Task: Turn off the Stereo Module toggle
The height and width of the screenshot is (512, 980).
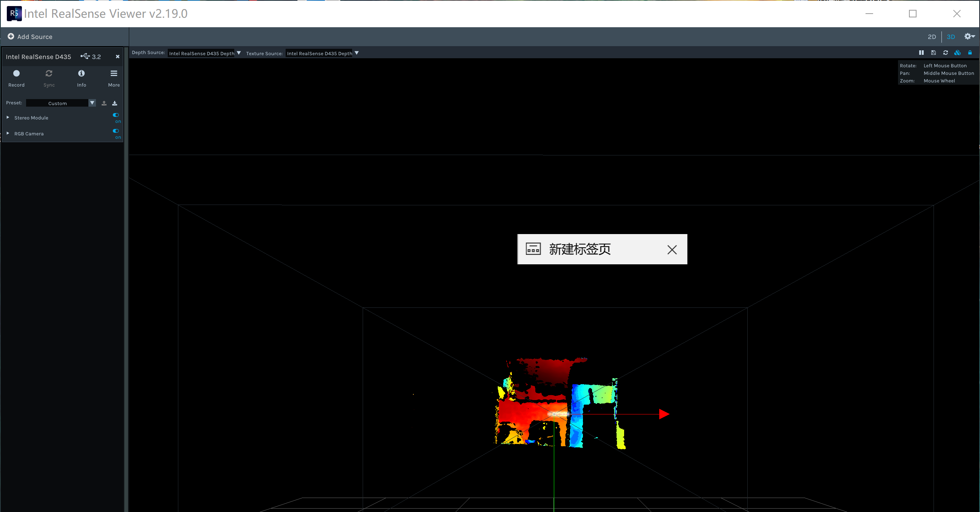Action: 116,115
